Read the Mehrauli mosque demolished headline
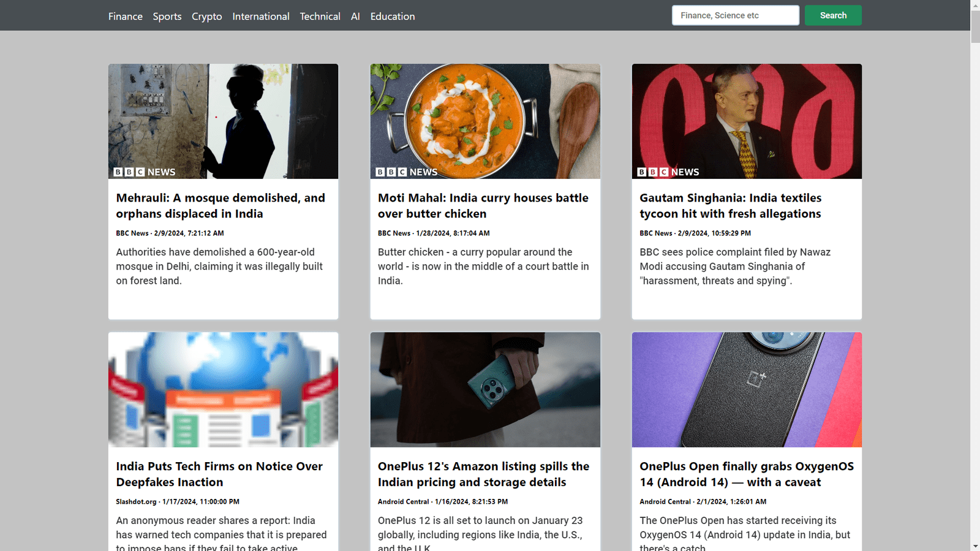The image size is (980, 551). tap(221, 206)
